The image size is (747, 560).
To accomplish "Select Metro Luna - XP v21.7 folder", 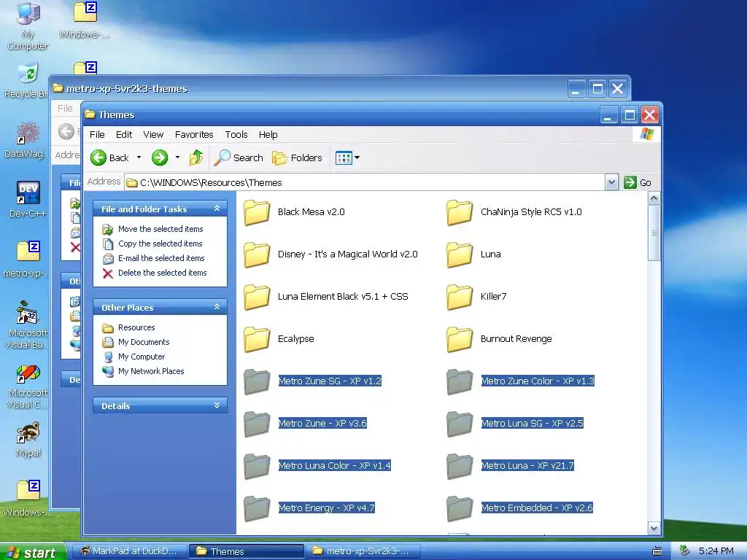I will point(510,466).
